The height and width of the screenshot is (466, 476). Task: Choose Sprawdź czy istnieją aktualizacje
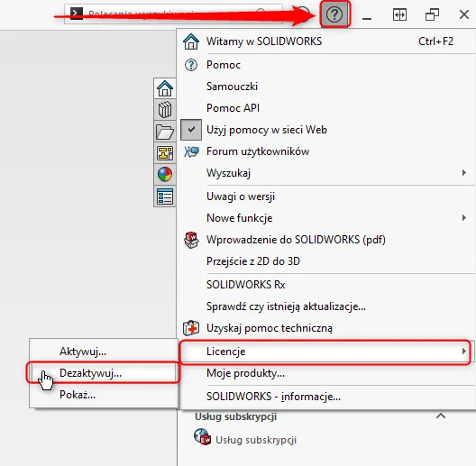pyautogui.click(x=326, y=306)
